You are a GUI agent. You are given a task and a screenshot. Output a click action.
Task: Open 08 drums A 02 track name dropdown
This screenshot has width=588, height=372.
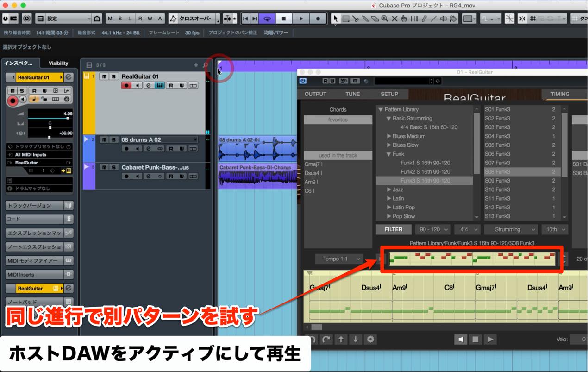click(x=195, y=139)
